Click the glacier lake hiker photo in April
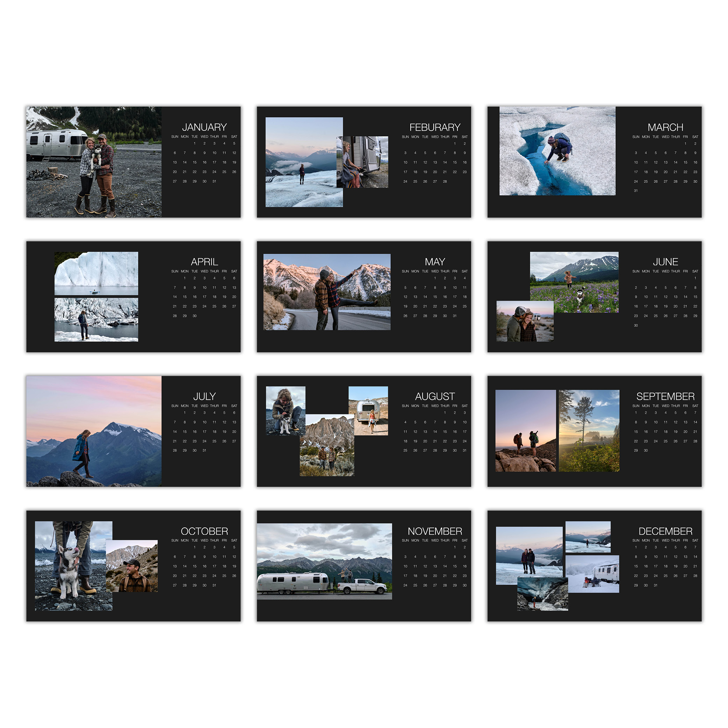This screenshot has height=728, width=728. 96,319
